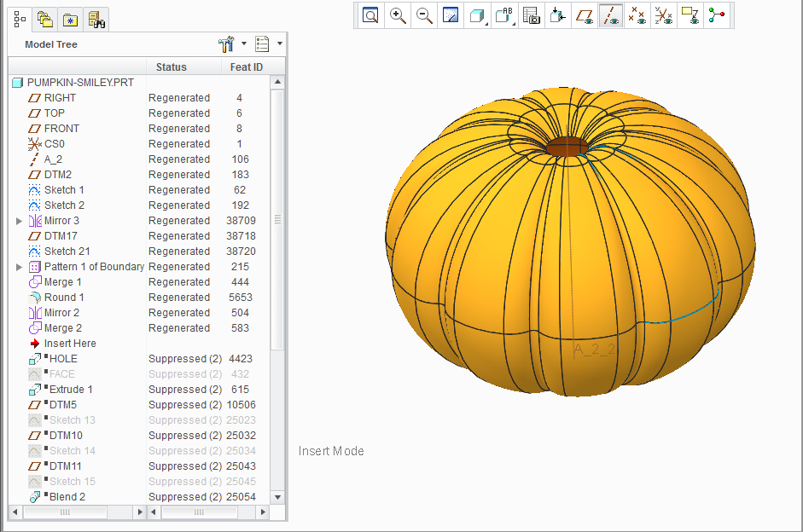Toggle datum plane display

(x=585, y=15)
